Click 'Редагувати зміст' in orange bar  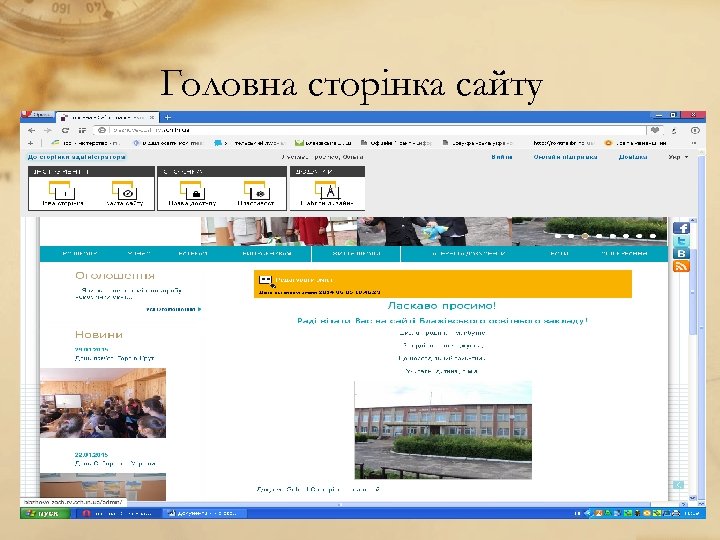[x=304, y=280]
